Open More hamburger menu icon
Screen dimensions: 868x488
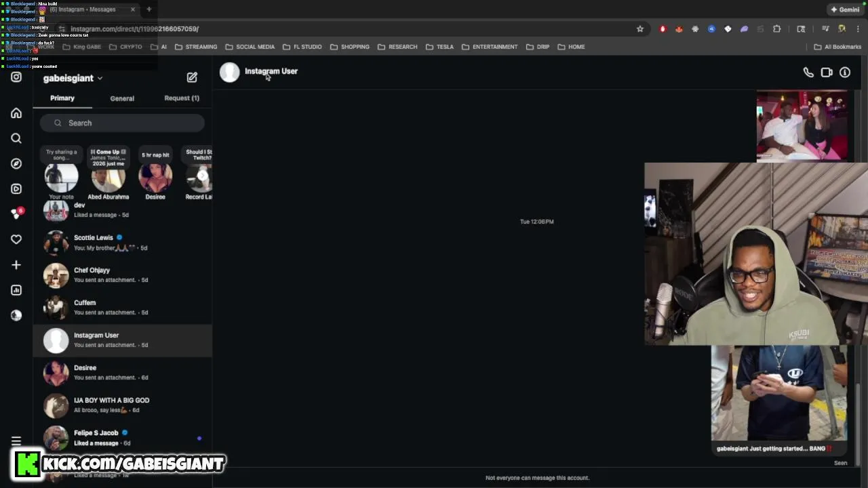point(16,441)
